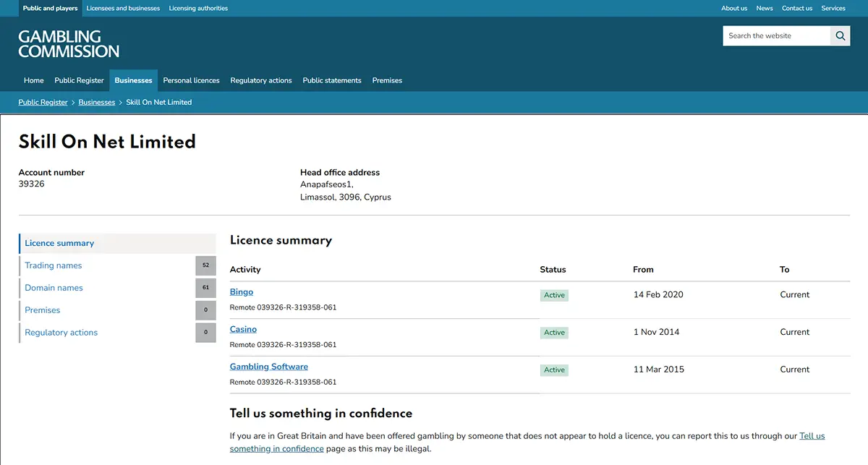The height and width of the screenshot is (465, 868).
Task: Click account number 39326
Action: [x=32, y=184]
